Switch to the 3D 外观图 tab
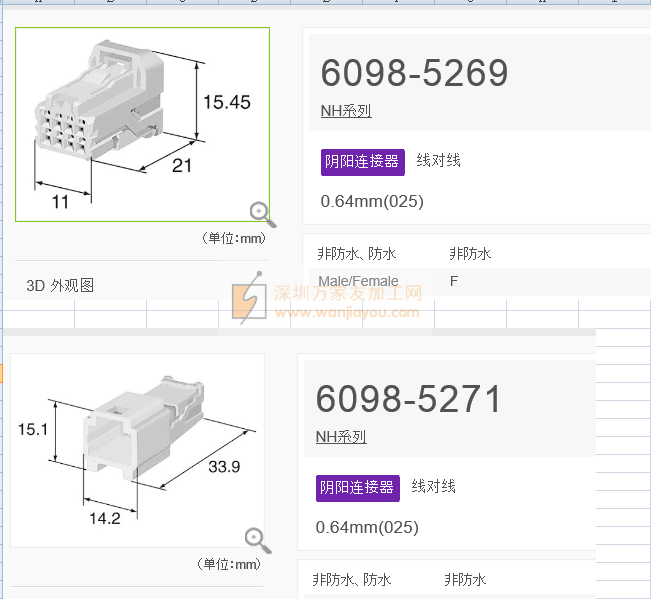This screenshot has width=651, height=599. pyautogui.click(x=60, y=286)
